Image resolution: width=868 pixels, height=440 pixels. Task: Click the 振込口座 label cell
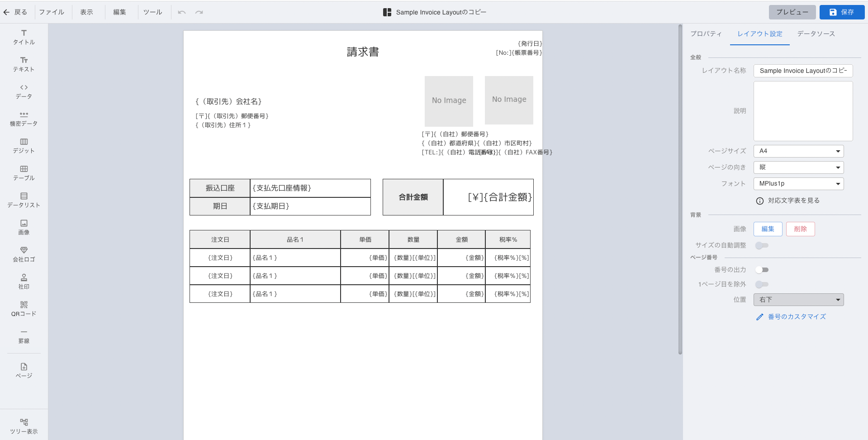(x=220, y=188)
